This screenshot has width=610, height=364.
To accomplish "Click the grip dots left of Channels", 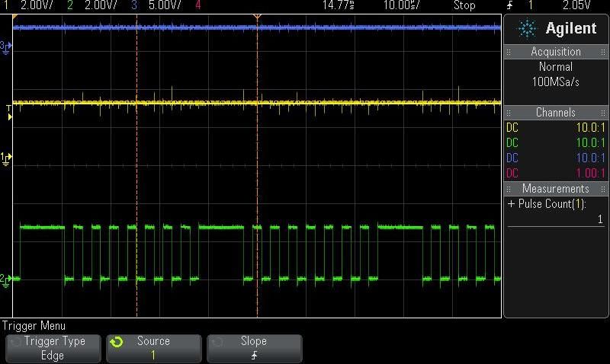I will click(509, 113).
